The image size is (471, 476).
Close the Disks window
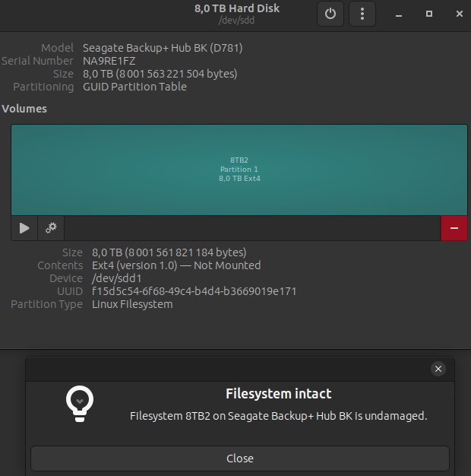(459, 14)
